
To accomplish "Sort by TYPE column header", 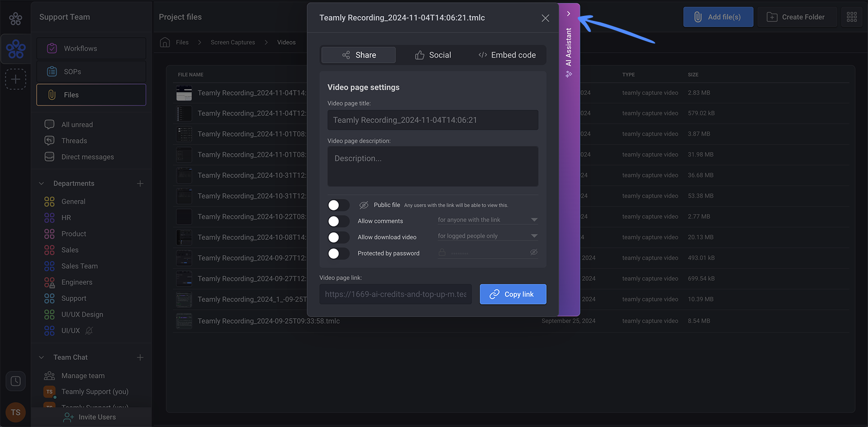I will tap(628, 75).
